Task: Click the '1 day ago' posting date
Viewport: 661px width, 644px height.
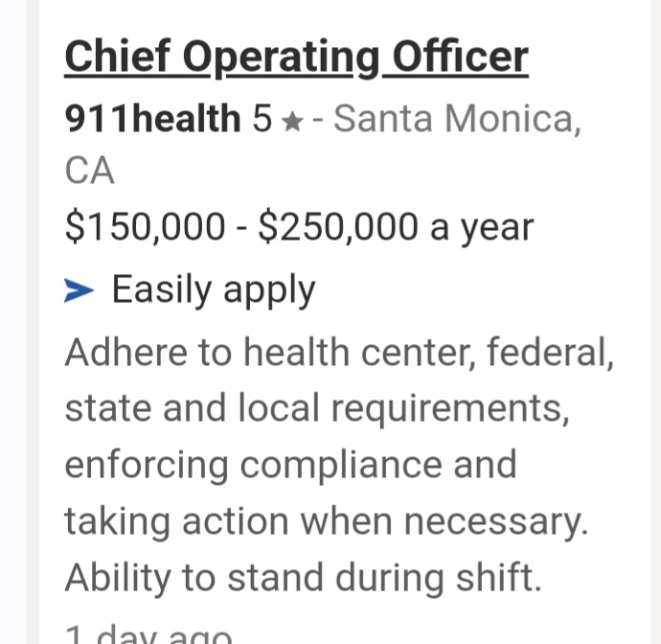Action: point(148,633)
